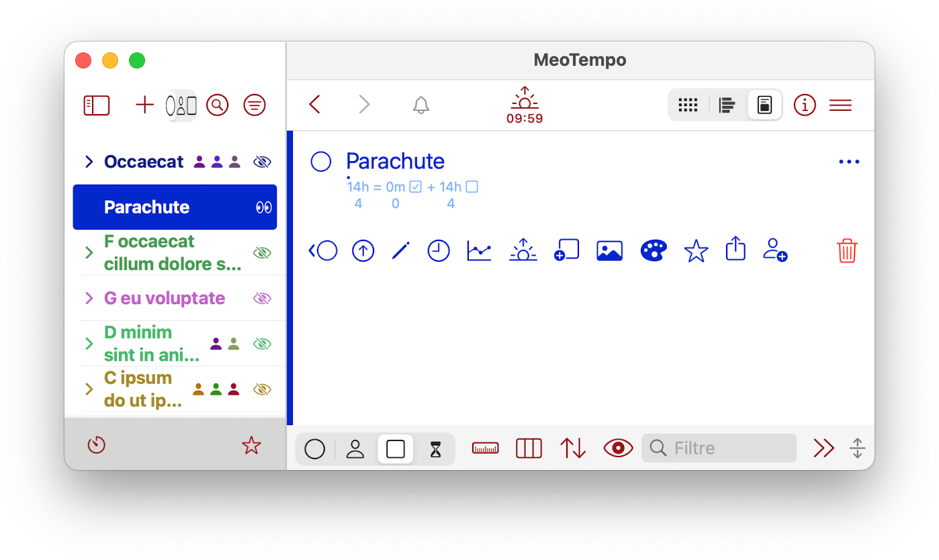This screenshot has height=560, width=939.
Task: Share Parachute with the share icon
Action: [x=736, y=249]
